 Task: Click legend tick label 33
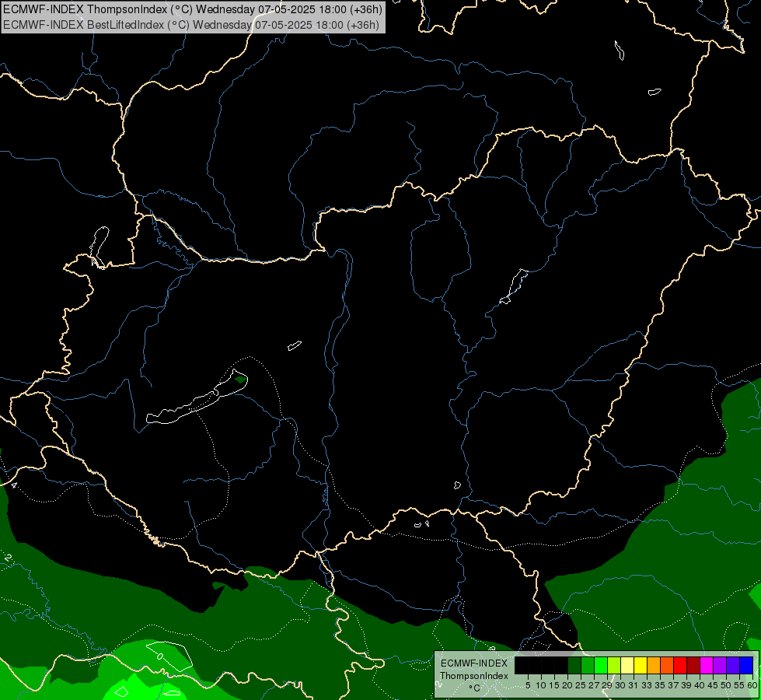click(x=647, y=685)
